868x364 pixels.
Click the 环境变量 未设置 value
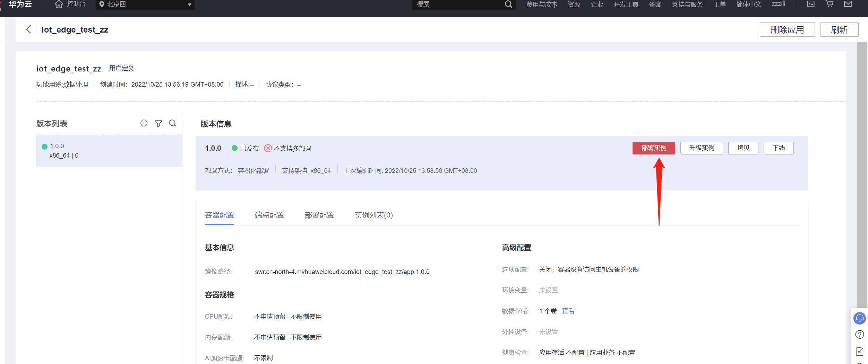(548, 290)
